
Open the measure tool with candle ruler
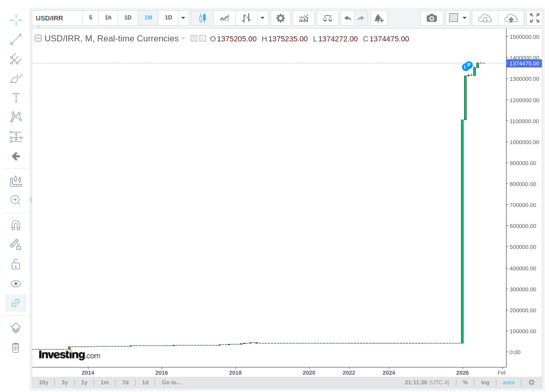(16, 181)
